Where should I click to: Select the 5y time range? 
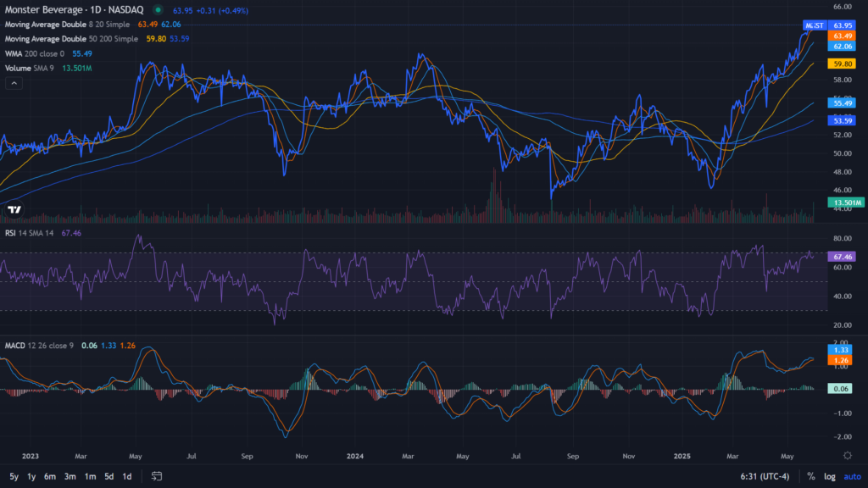pyautogui.click(x=14, y=476)
